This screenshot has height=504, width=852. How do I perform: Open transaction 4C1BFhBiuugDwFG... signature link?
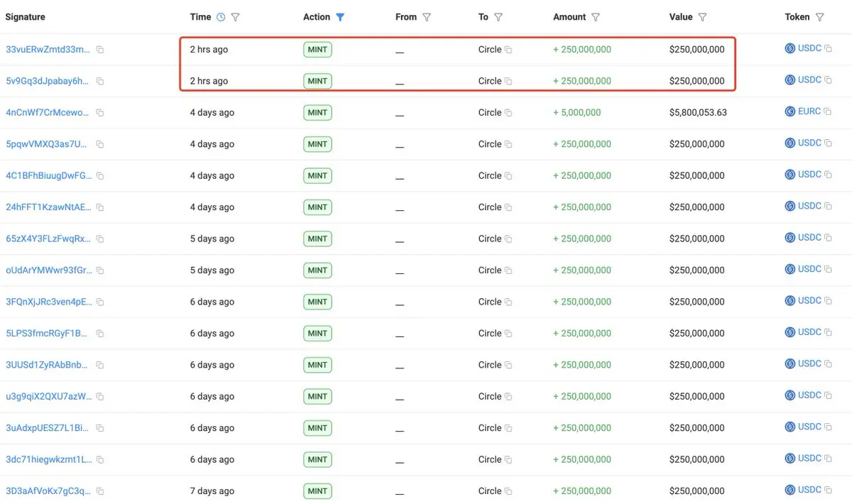(x=48, y=175)
